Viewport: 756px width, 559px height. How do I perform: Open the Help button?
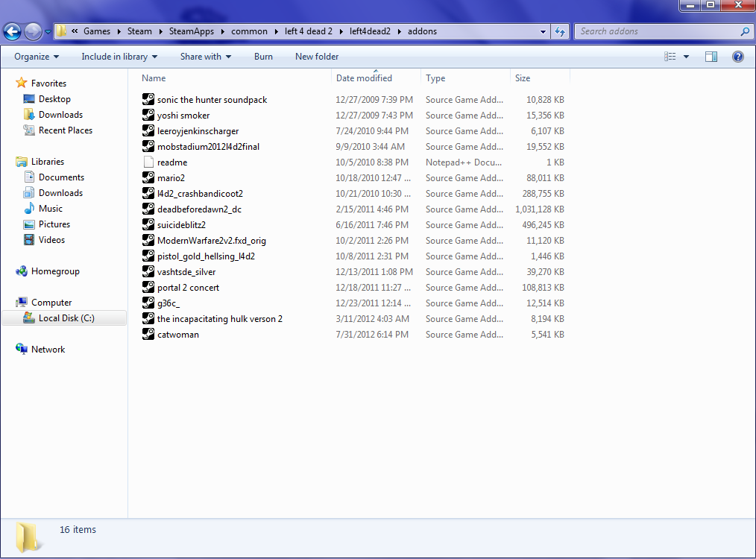tap(737, 57)
